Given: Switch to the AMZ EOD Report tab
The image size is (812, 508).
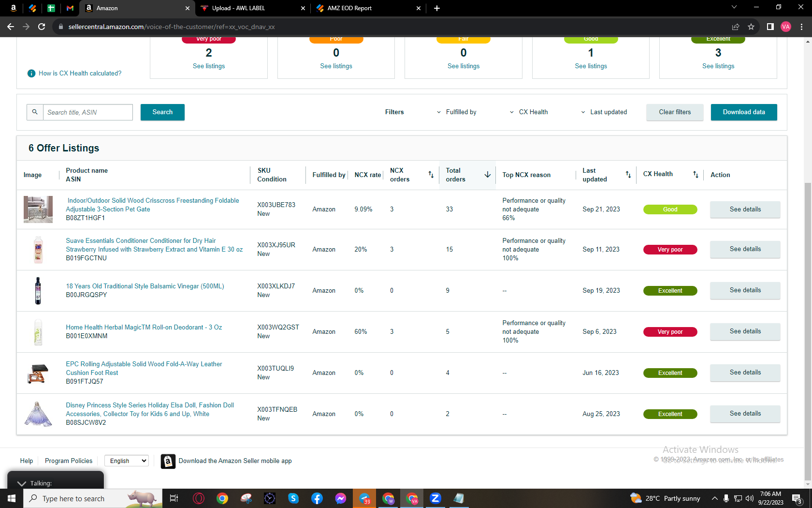Looking at the screenshot, I should point(367,8).
